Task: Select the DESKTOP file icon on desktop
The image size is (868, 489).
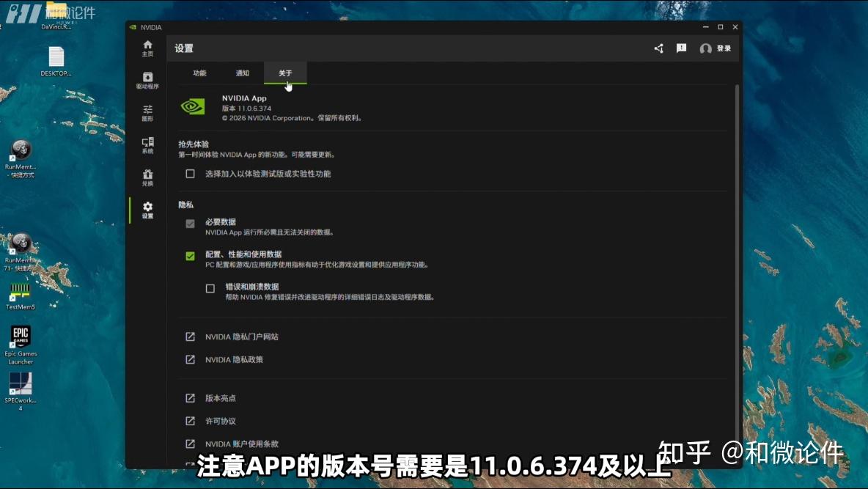Action: (x=56, y=62)
